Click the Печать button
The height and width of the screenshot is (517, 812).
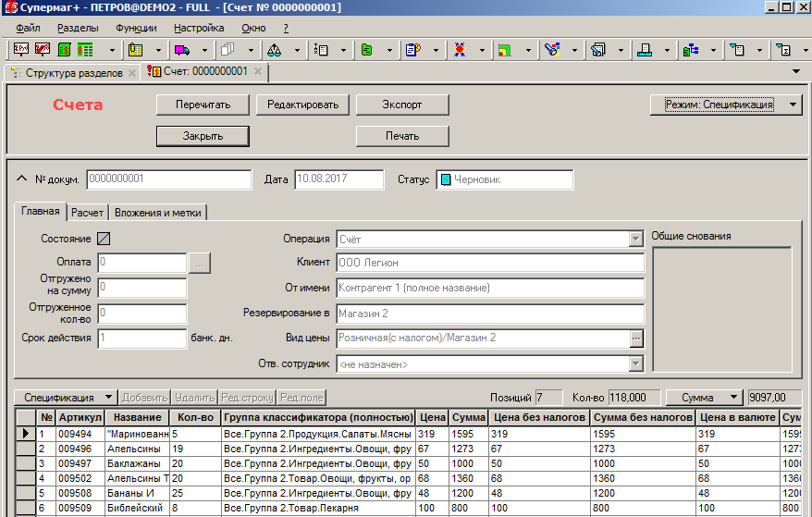click(402, 136)
